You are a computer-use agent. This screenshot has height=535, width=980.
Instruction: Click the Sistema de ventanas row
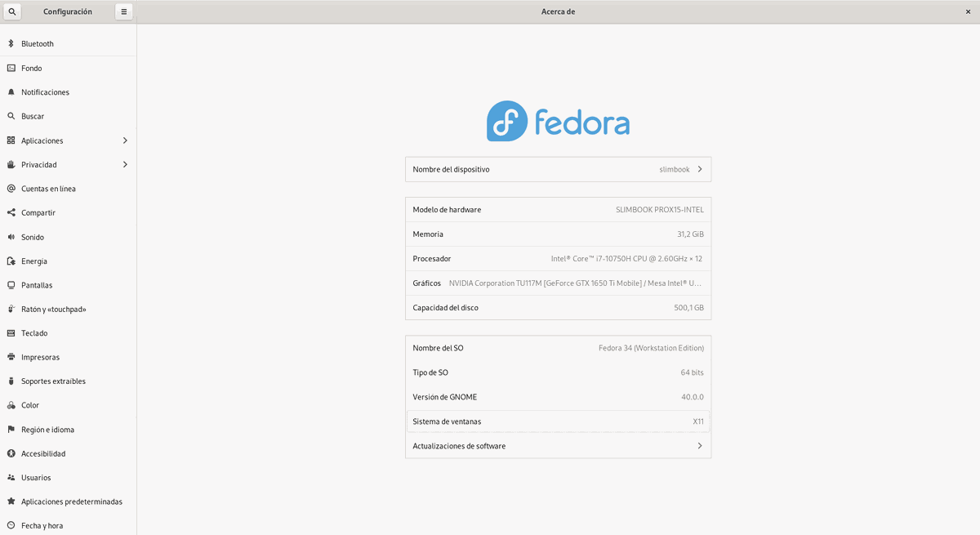click(558, 421)
